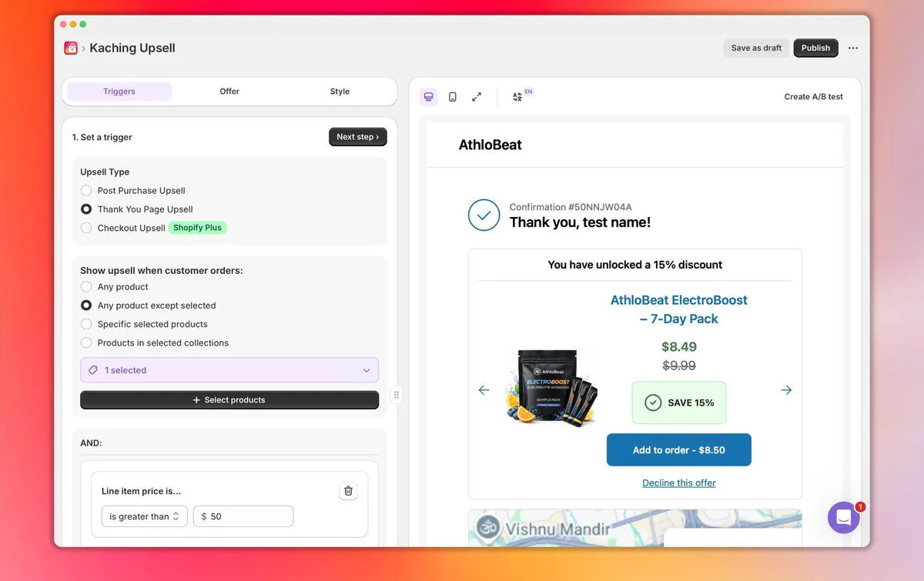Click Create A/B test
This screenshot has height=581, width=924.
[813, 97]
